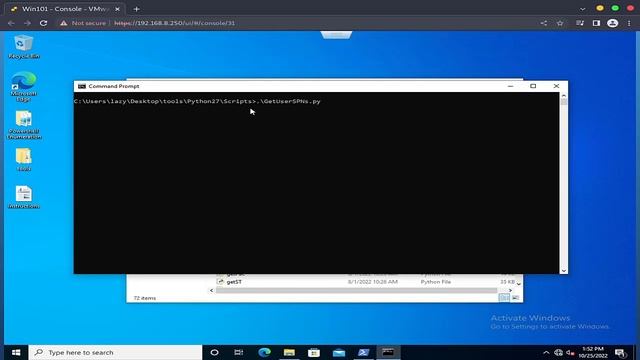Go forward in browser history
640x360 pixels.
27,23
